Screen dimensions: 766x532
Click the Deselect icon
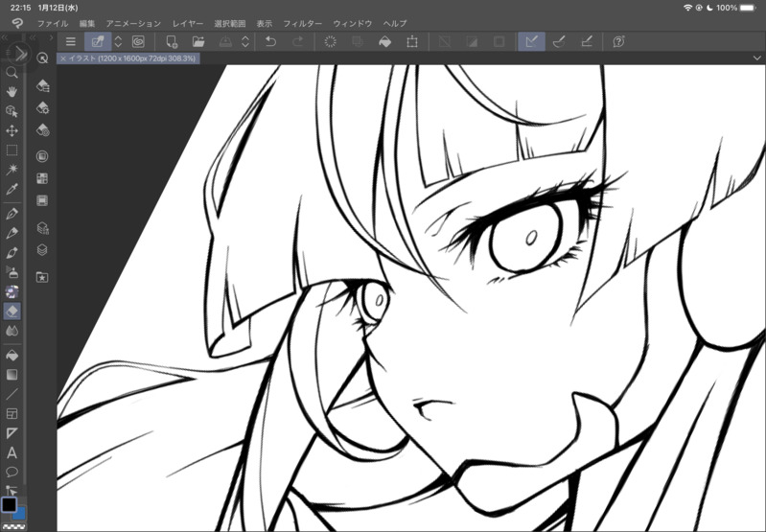pos(445,41)
